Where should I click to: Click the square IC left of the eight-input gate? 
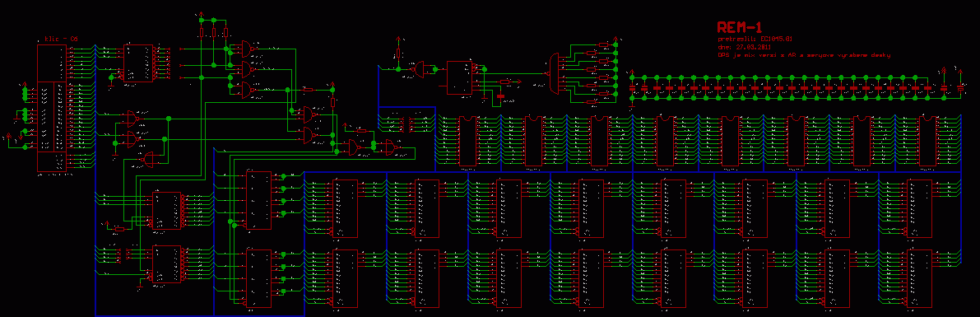tap(459, 77)
